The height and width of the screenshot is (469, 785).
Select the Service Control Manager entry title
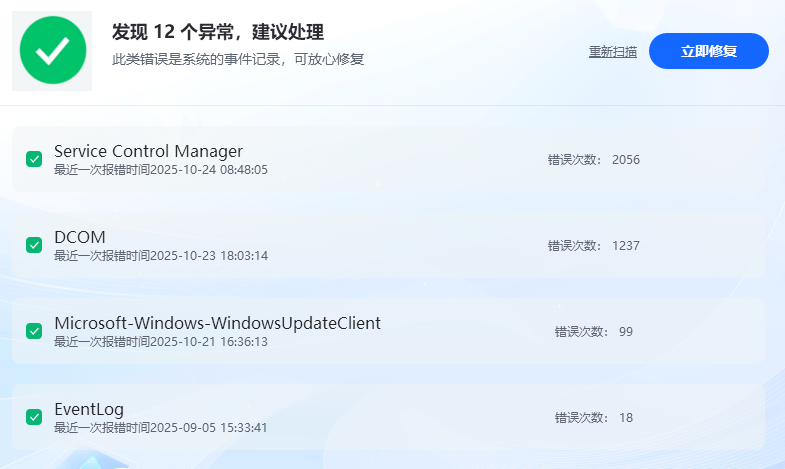(148, 151)
